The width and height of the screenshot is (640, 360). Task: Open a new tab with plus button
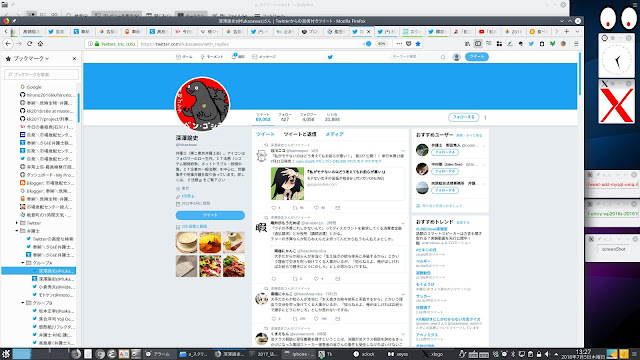click(567, 31)
